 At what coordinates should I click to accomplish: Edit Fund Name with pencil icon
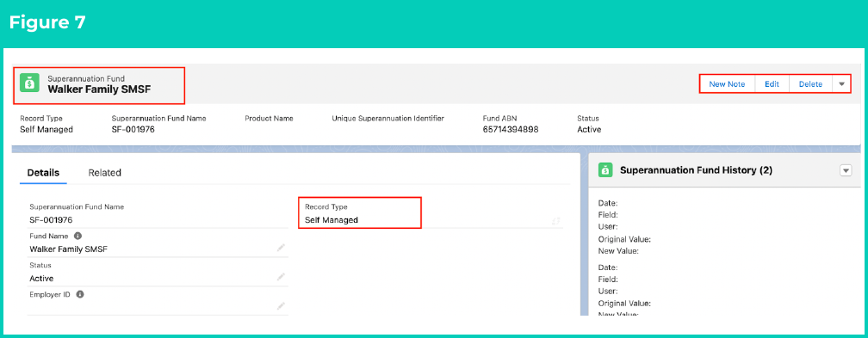point(281,248)
